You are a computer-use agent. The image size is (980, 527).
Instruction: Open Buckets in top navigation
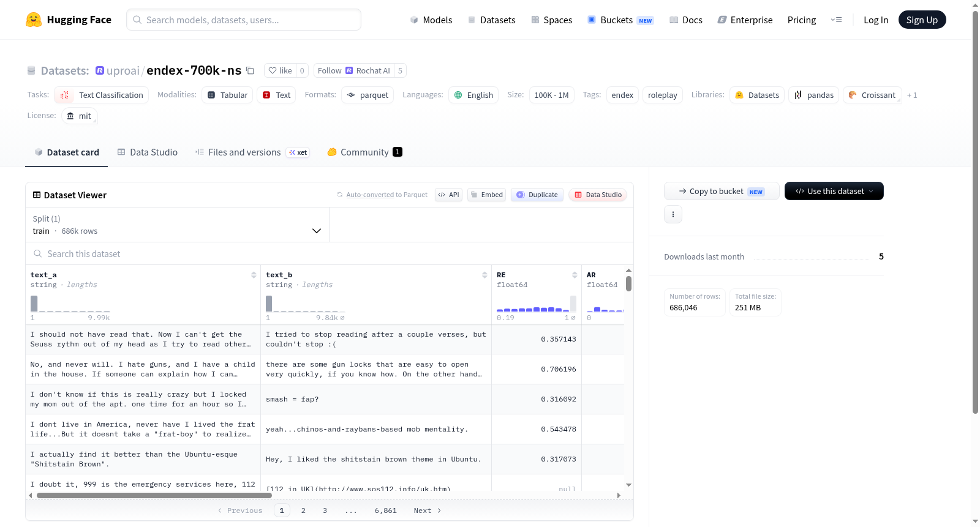click(620, 20)
